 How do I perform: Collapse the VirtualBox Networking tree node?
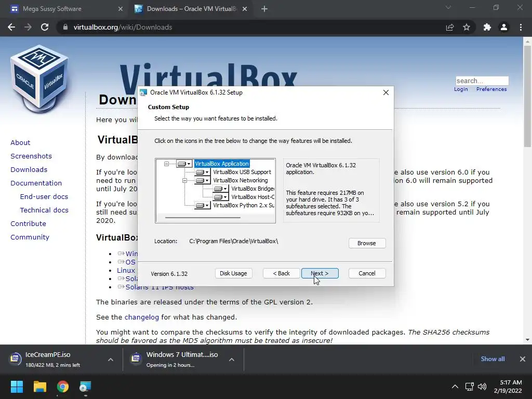tap(184, 180)
